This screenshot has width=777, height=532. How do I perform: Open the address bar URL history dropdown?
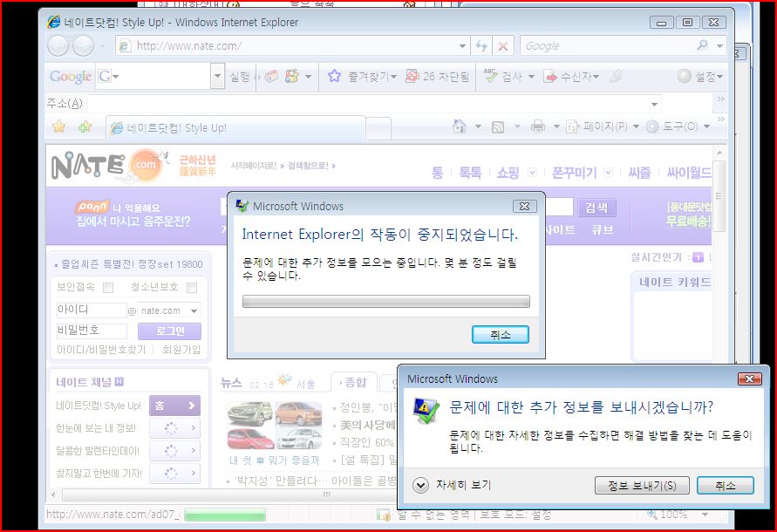point(462,46)
